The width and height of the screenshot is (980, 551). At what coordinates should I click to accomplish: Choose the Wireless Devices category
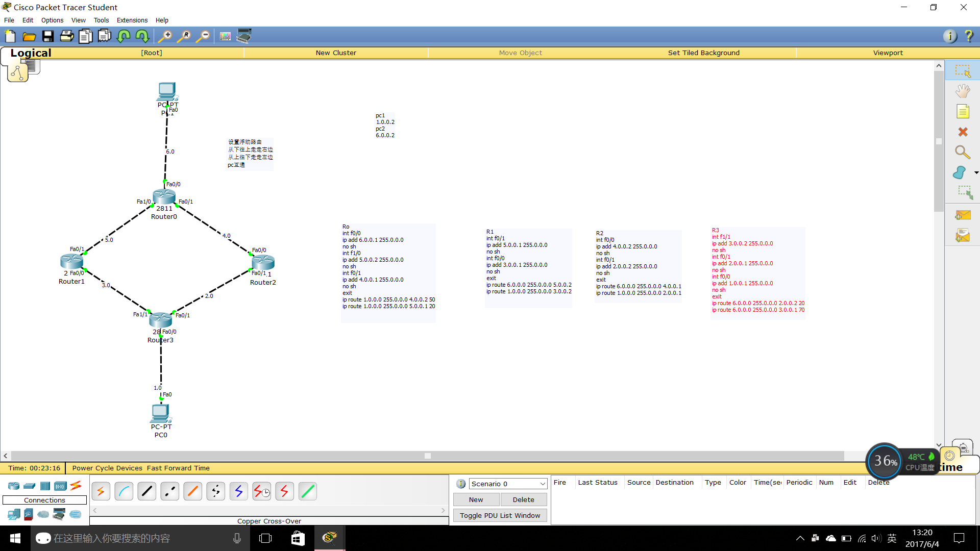60,486
